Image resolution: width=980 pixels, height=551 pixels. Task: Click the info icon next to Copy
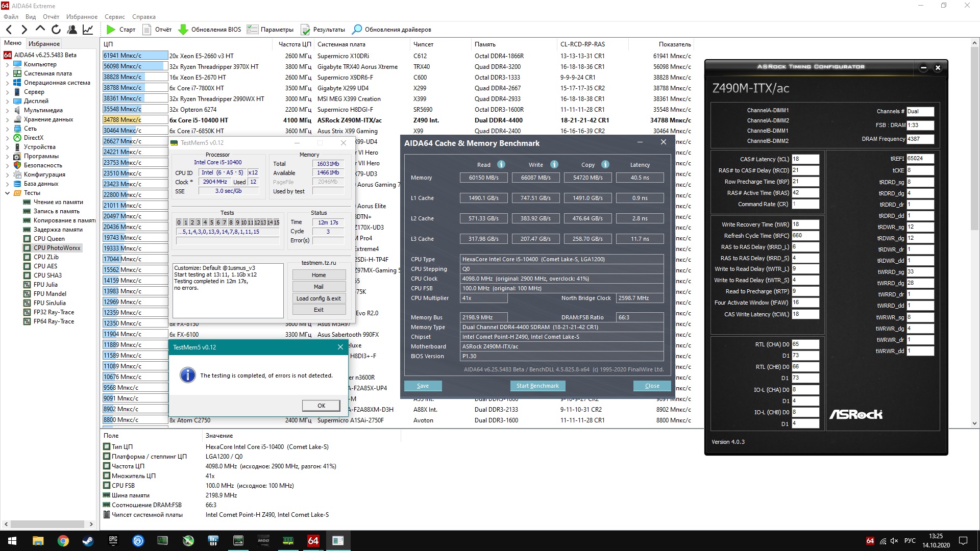[605, 164]
